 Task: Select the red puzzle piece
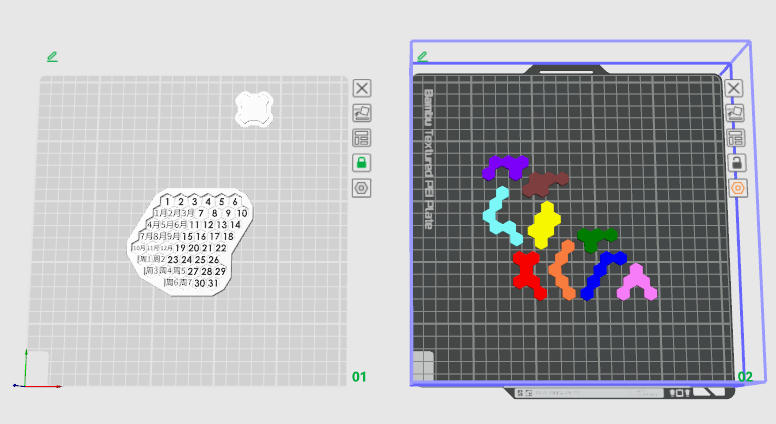pyautogui.click(x=528, y=273)
